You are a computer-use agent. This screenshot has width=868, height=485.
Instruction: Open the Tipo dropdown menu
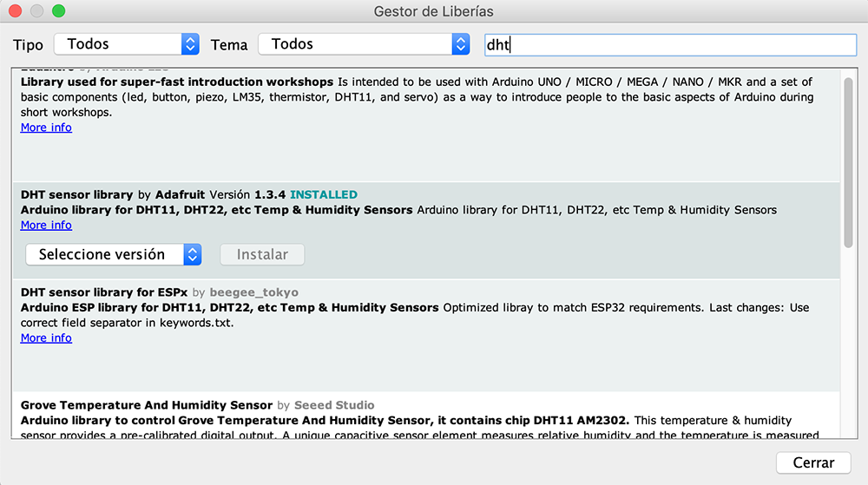click(x=126, y=44)
